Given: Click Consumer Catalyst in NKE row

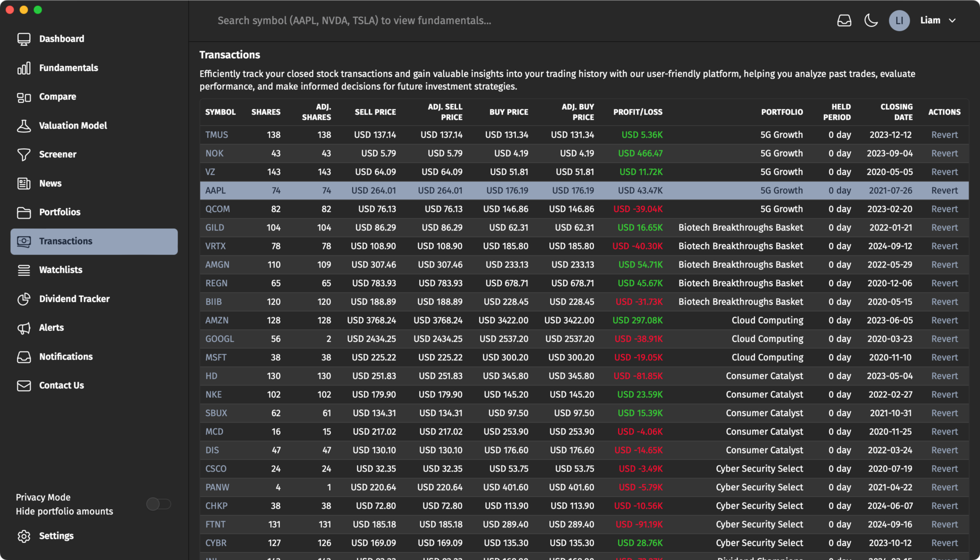Looking at the screenshot, I should (x=765, y=395).
